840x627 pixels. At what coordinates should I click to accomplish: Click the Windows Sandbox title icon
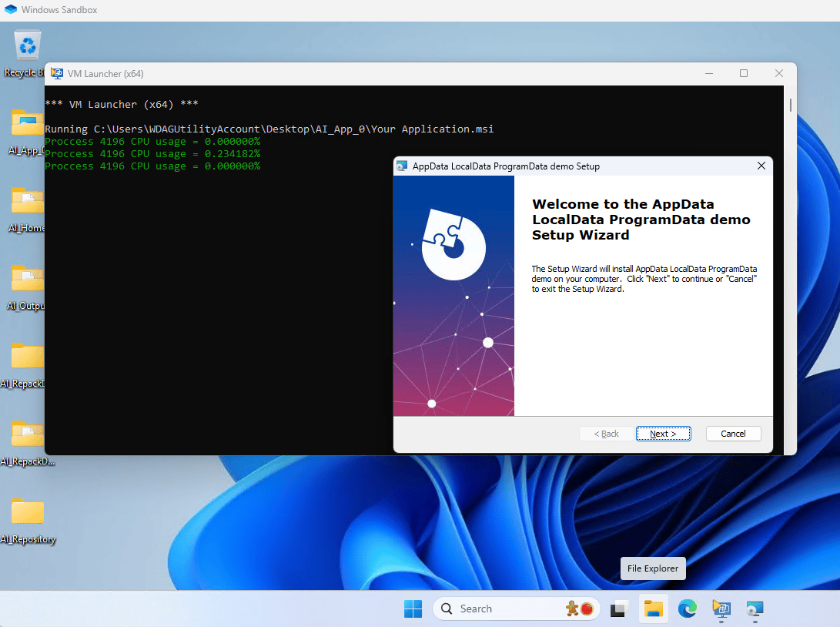click(11, 10)
